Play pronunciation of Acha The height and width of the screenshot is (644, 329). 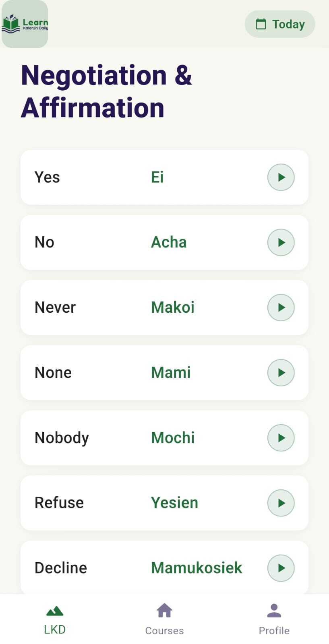(281, 242)
